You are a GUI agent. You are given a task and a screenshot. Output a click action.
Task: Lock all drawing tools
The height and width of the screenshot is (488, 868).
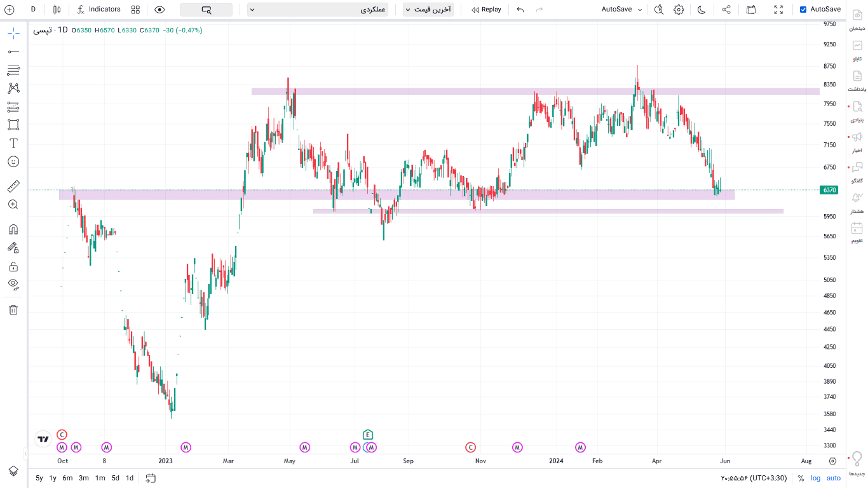[13, 266]
